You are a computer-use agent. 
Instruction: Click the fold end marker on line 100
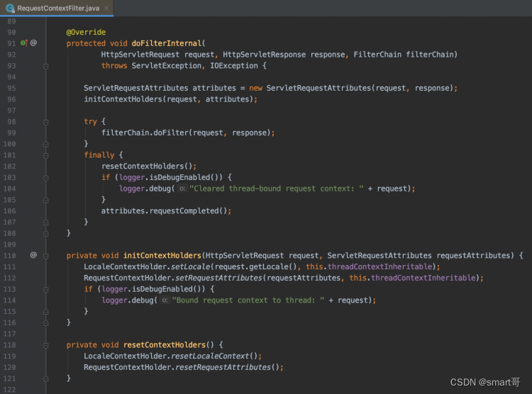[x=46, y=144]
